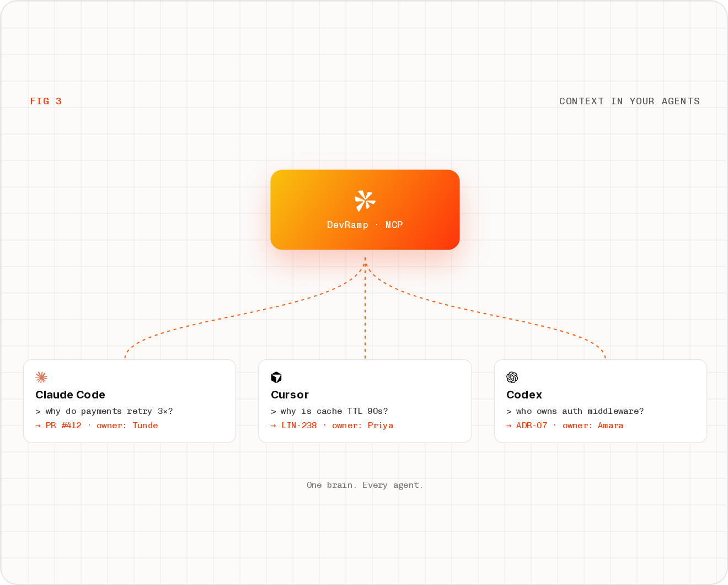
Task: Click '> why do payments retry 3×?' prompt
Action: pyautogui.click(x=104, y=411)
